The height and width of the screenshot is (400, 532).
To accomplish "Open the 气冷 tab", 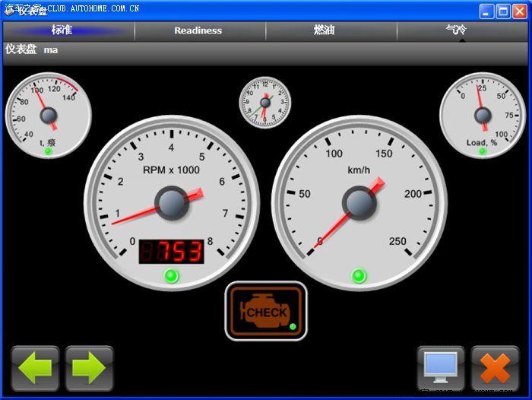I will pyautogui.click(x=456, y=30).
